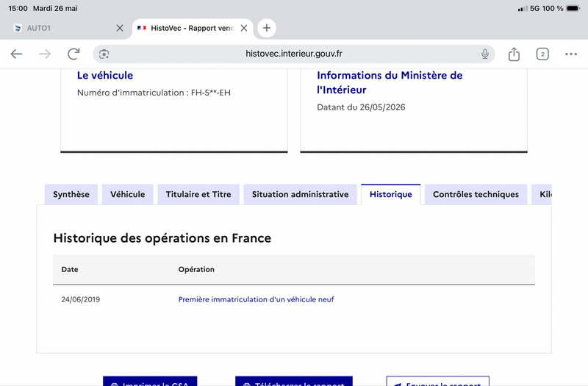Click the Imprimer le CSA button
The width and height of the screenshot is (588, 386).
point(150,381)
